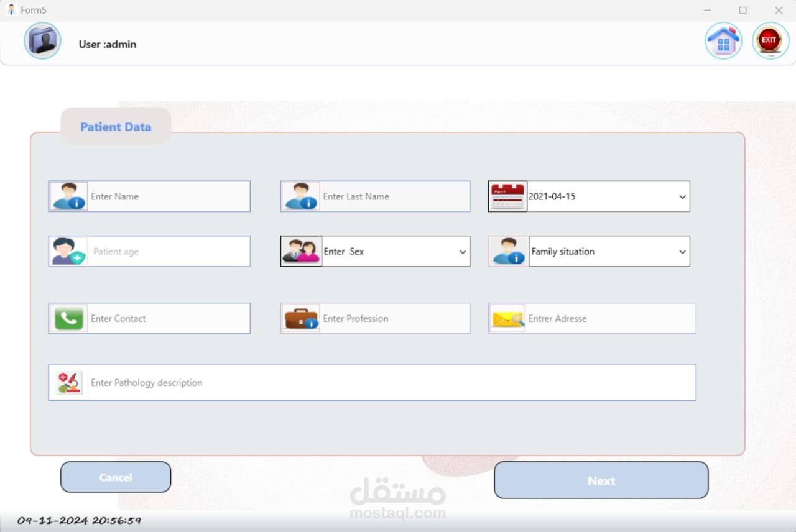Click the green phone icon
The image size is (796, 532).
pyautogui.click(x=68, y=318)
